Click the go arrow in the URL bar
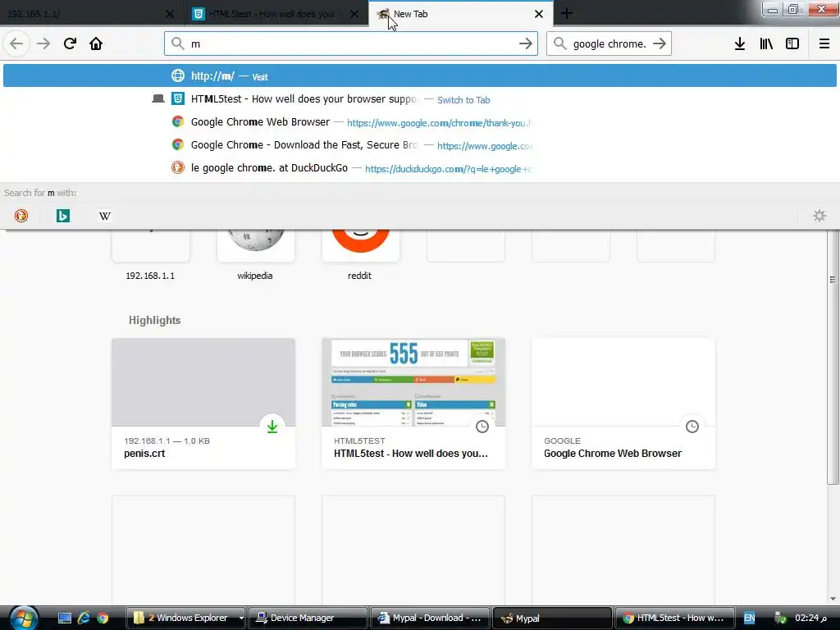 pos(526,43)
